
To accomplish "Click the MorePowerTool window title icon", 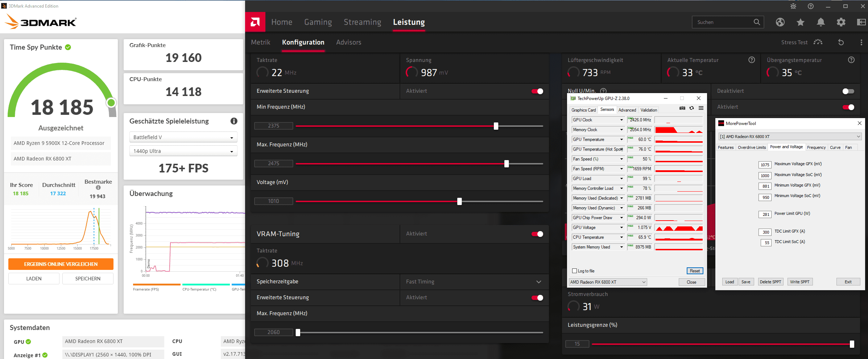I will (721, 123).
